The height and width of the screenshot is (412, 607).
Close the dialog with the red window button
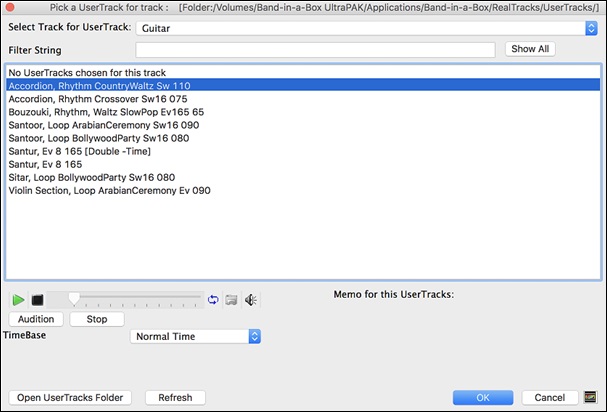(x=10, y=8)
